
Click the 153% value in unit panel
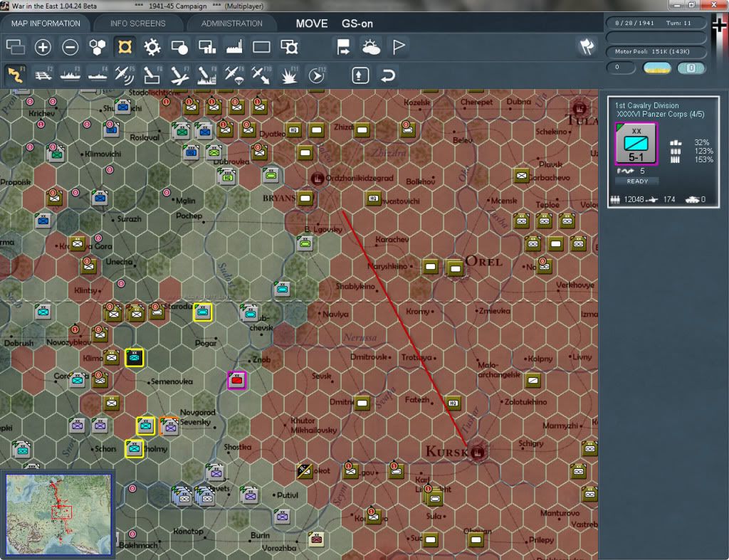(703, 159)
